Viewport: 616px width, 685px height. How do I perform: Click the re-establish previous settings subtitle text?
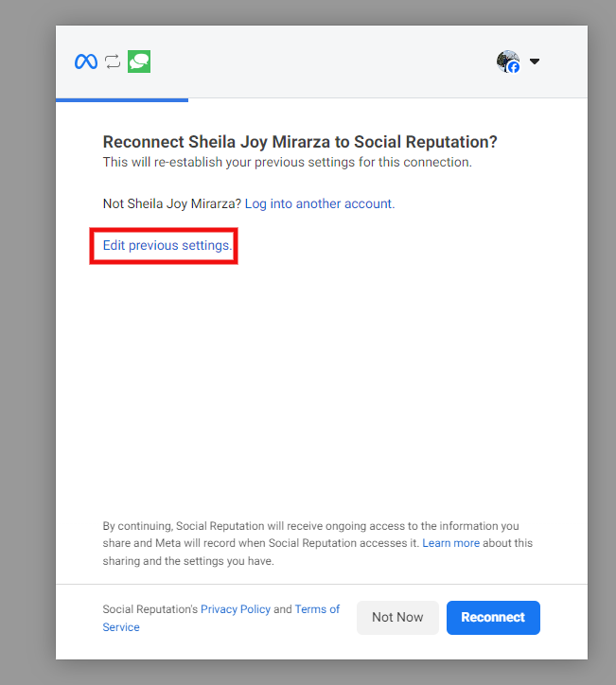point(288,162)
